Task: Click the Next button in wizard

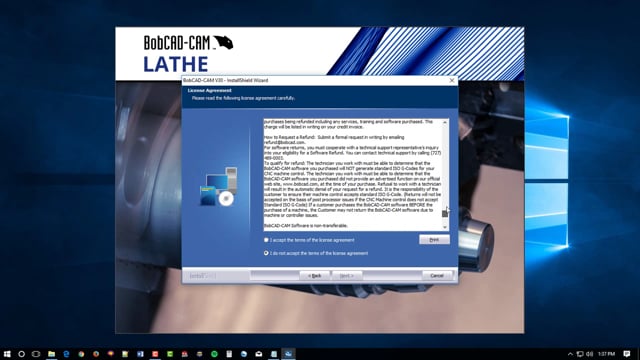Action: click(x=347, y=276)
